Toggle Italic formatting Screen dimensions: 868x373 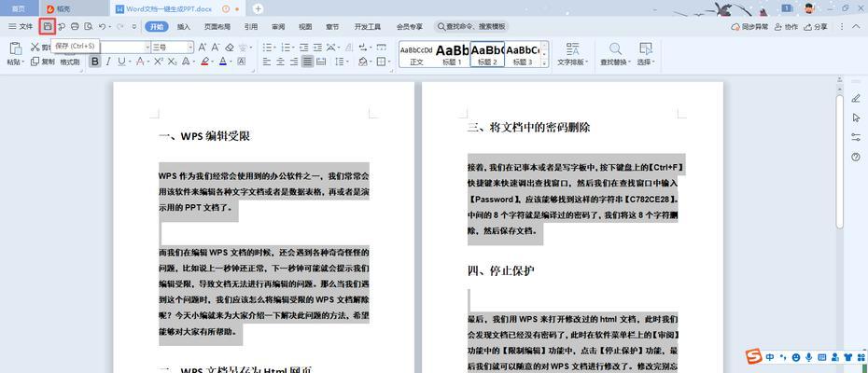108,62
